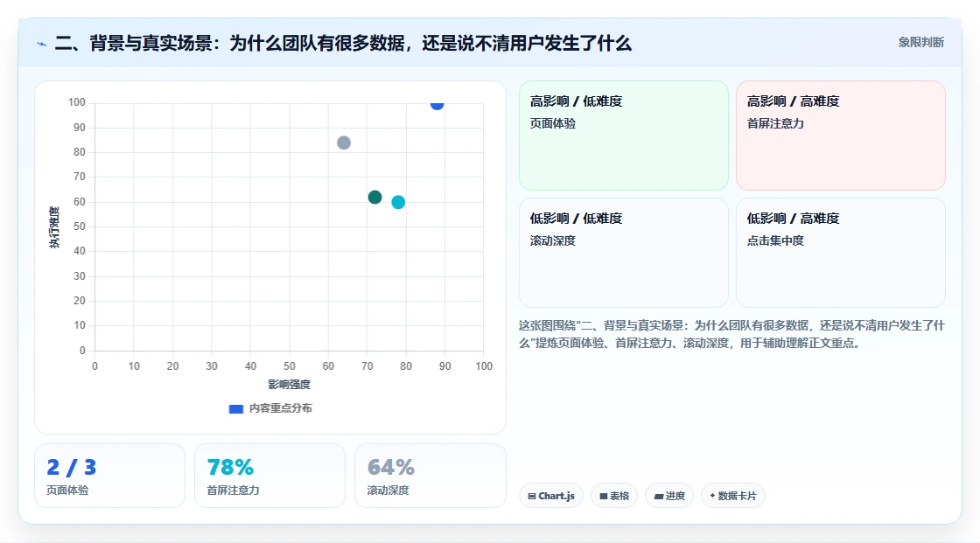Click the lightning icon beside the heading
The image size is (980, 543).
(42, 44)
